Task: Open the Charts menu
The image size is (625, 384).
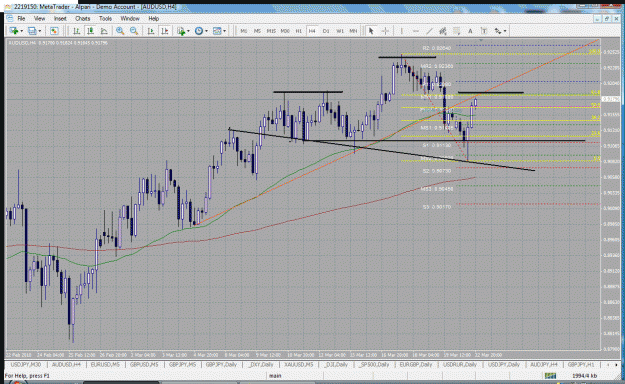Action: 83,18
